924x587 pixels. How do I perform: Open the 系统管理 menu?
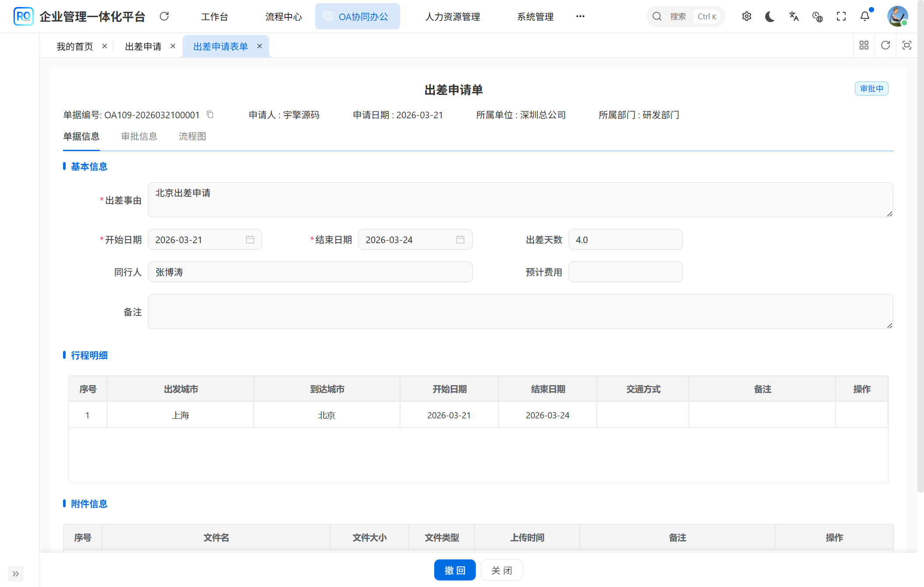(535, 16)
